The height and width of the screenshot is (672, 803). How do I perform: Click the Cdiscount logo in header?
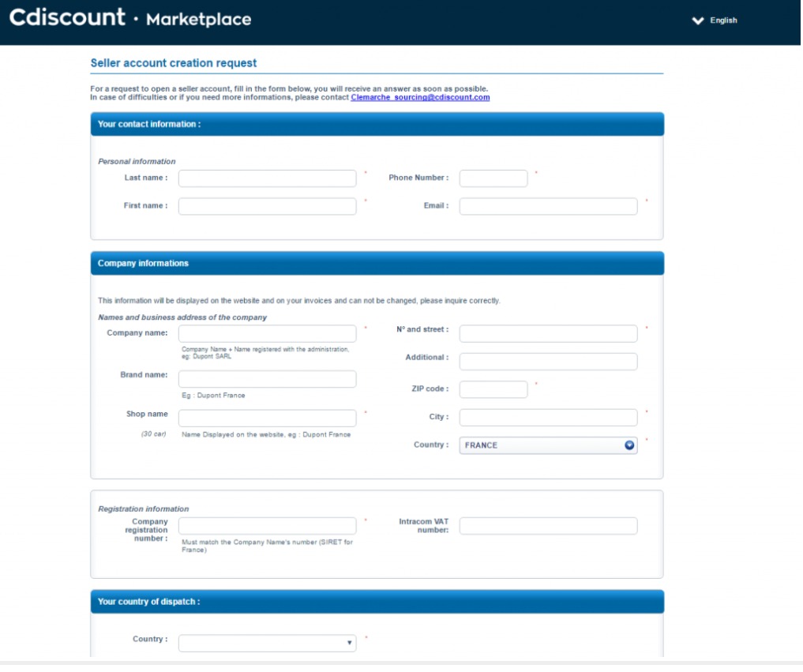67,17
